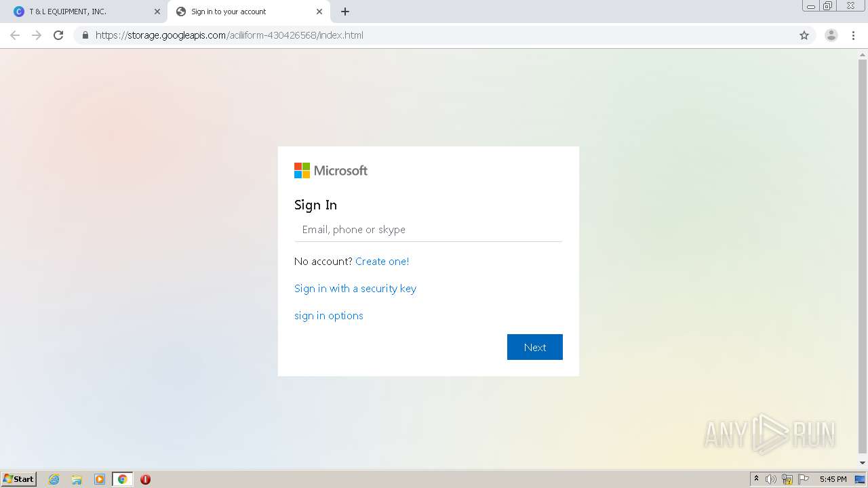Screen dimensions: 868x488
Task: Open the Chrome profile avatar
Action: point(831,35)
